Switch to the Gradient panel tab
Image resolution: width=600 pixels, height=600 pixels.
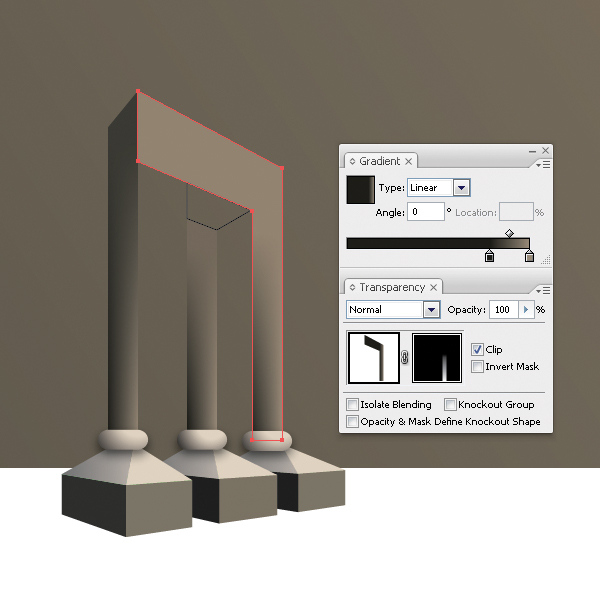(x=379, y=161)
